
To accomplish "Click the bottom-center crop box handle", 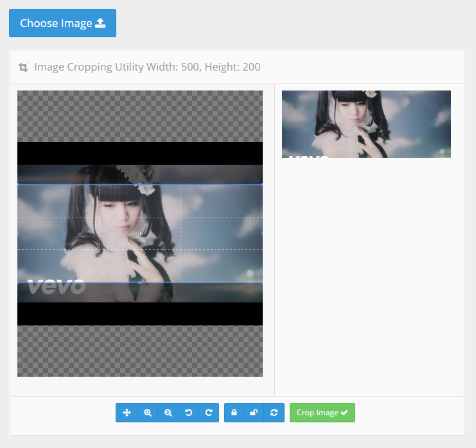I will pos(140,282).
